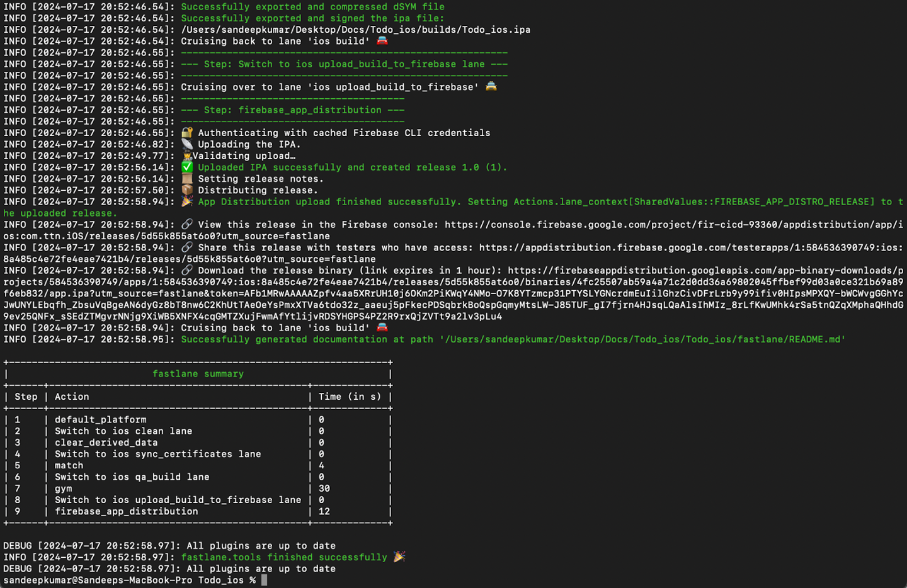Click step number 1 in the default_platform row

[18, 419]
